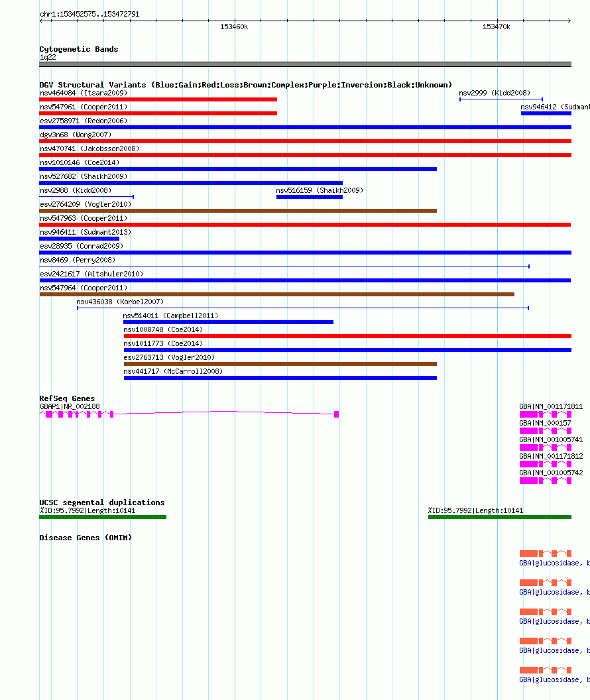
Task: Click nsv441717 (McCarroll2008) variant label
Action: pyautogui.click(x=173, y=371)
